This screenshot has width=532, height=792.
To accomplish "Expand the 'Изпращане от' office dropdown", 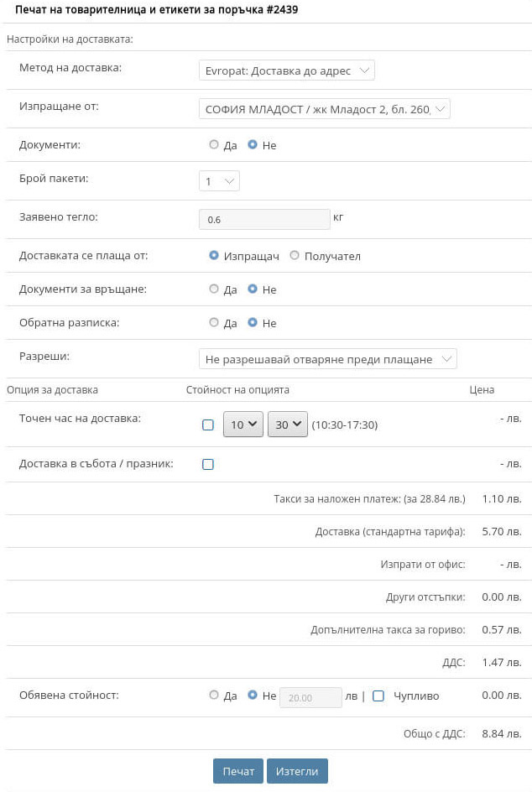I will tap(324, 109).
